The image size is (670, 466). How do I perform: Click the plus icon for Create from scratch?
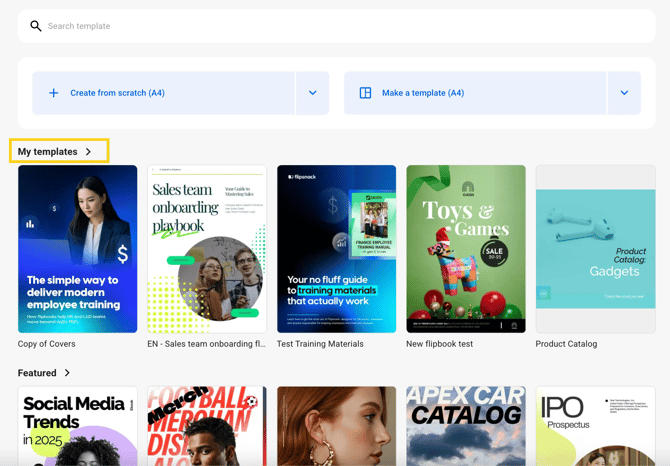[x=54, y=93]
